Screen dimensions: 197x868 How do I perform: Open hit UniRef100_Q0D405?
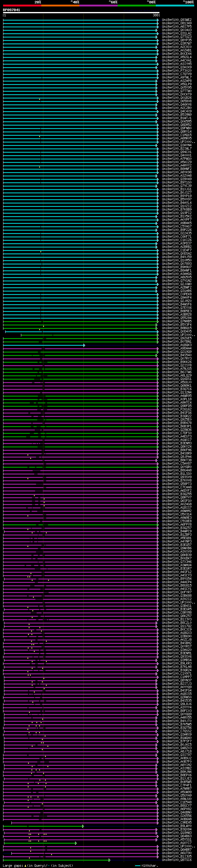point(176,332)
